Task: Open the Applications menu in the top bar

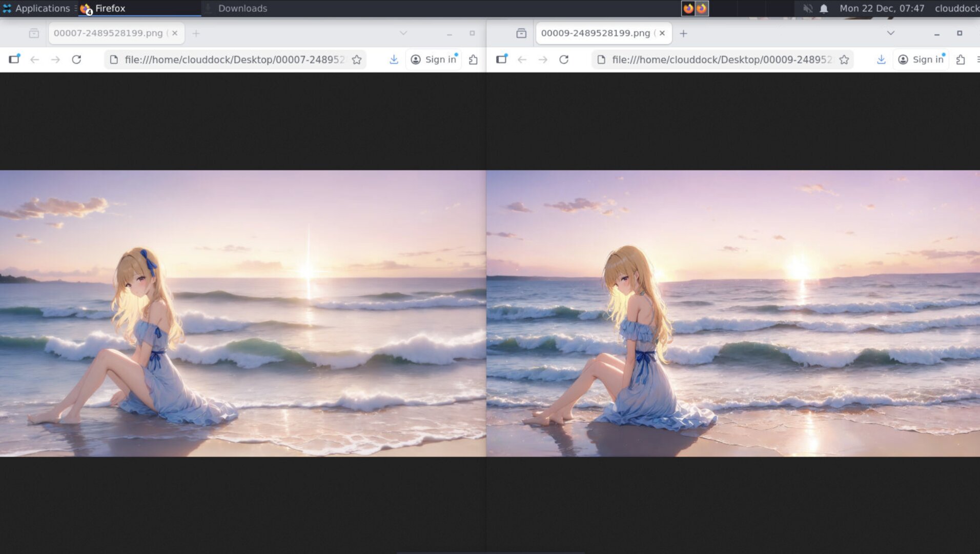Action: [x=37, y=8]
